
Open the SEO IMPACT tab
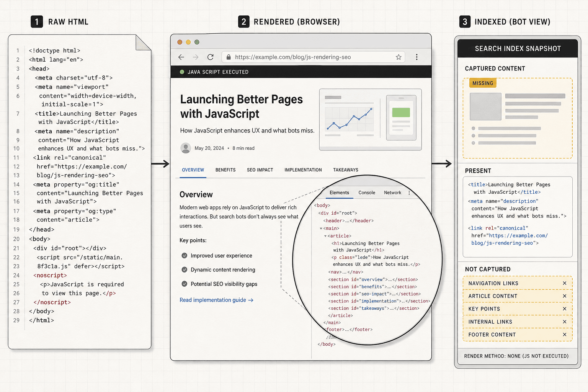pos(260,170)
